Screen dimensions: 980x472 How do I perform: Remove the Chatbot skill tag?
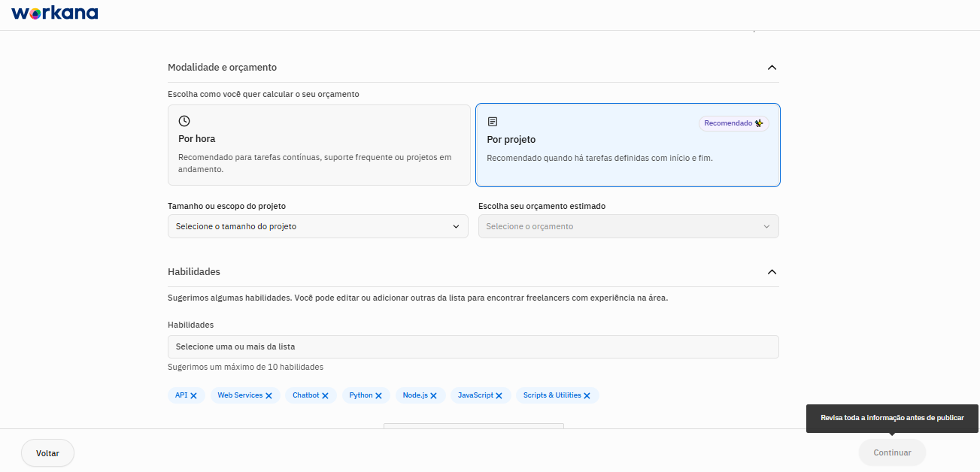pos(325,396)
